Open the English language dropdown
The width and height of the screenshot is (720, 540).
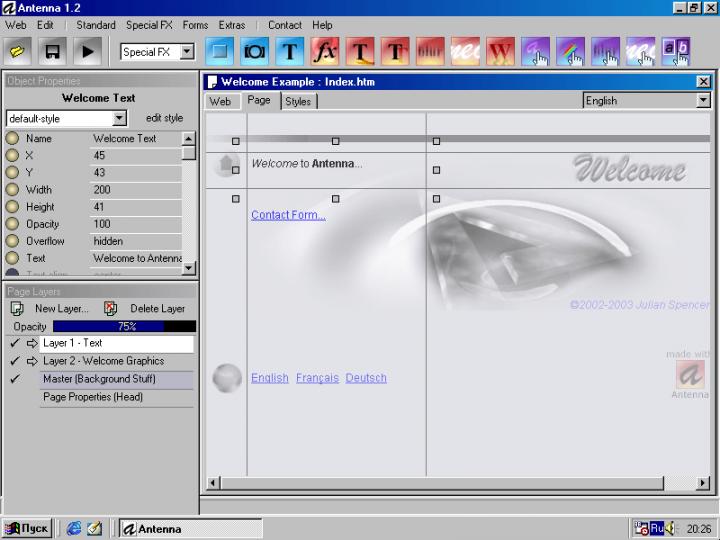703,100
